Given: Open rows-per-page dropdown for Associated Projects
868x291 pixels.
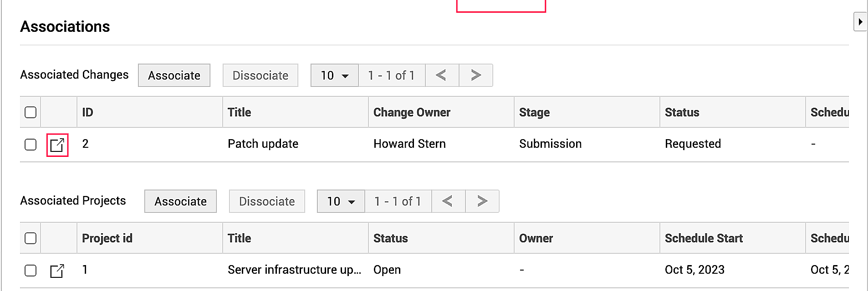Looking at the screenshot, I should [x=341, y=201].
